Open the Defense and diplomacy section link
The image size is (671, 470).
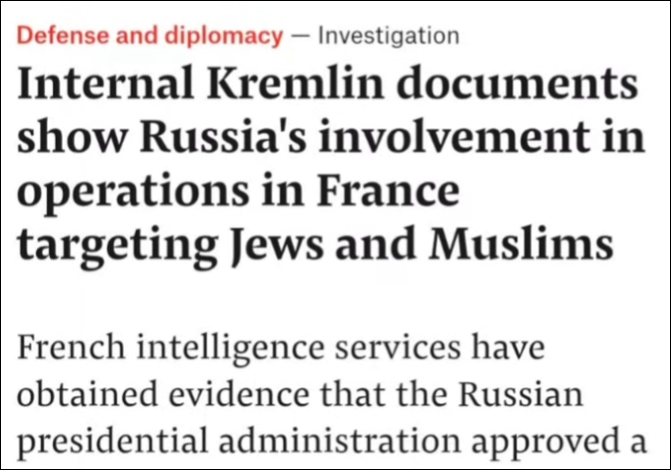click(151, 36)
